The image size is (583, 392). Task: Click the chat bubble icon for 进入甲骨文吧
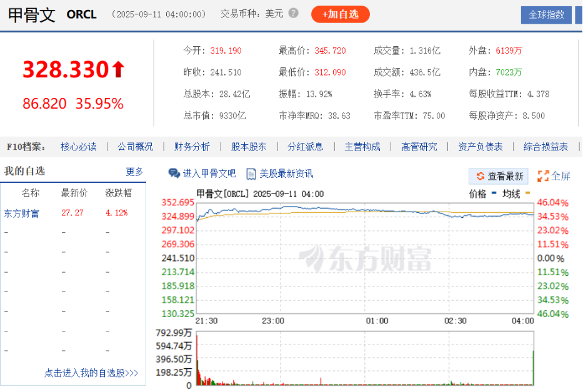coord(174,174)
